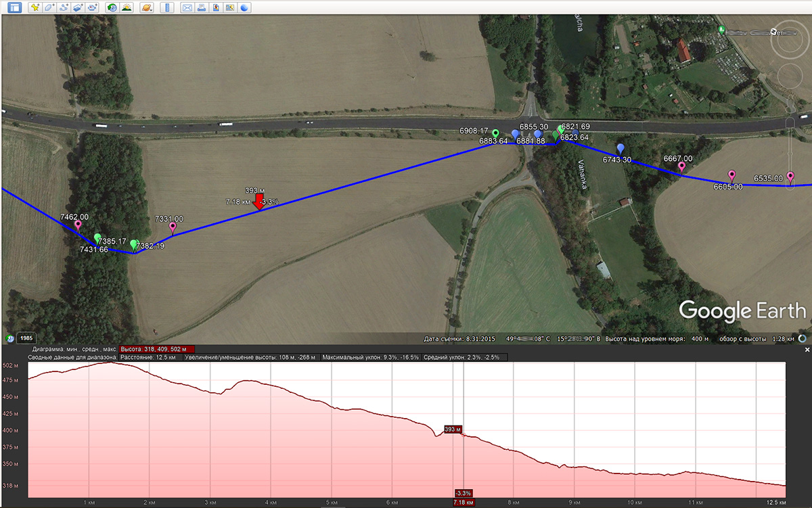Select the Add Placemark tool

pyautogui.click(x=34, y=8)
